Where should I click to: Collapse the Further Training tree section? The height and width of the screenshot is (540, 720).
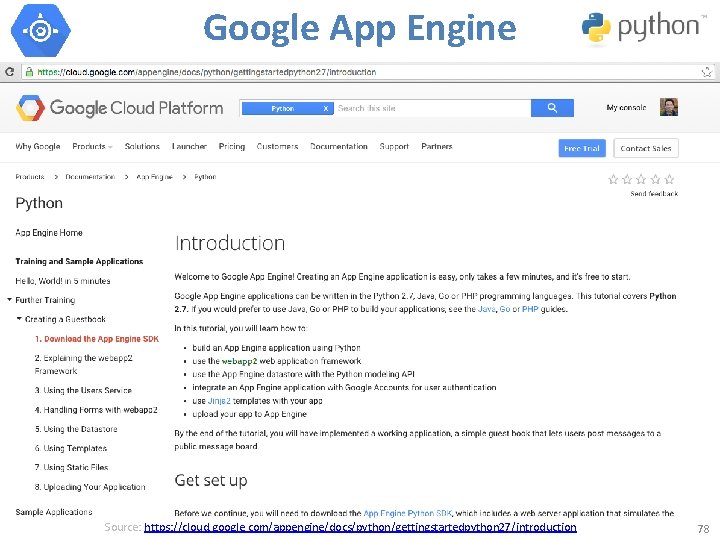point(9,299)
